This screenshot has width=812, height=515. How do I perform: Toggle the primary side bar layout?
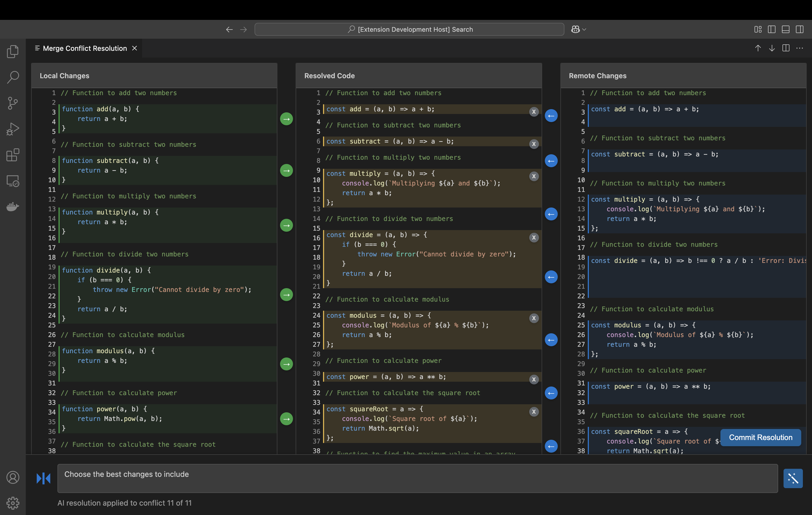(x=771, y=29)
